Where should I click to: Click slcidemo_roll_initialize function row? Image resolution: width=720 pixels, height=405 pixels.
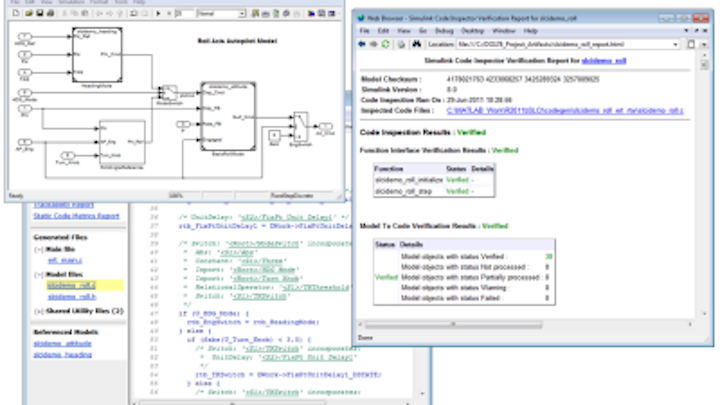click(434, 180)
